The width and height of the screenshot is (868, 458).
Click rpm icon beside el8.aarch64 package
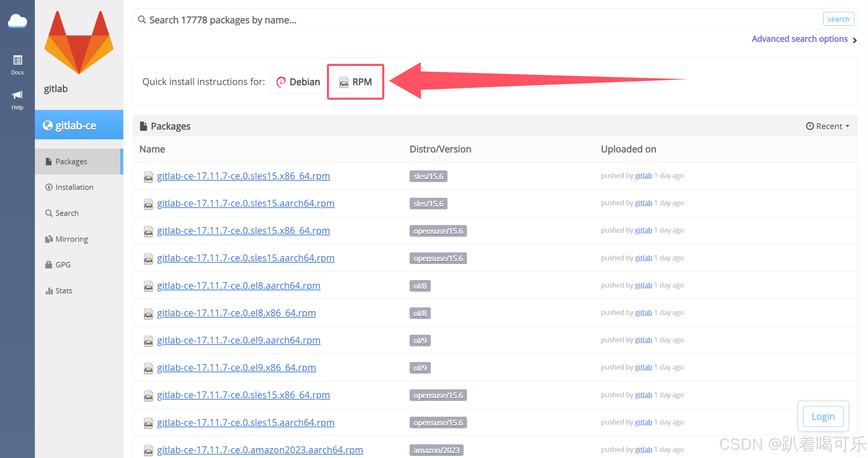[x=148, y=286]
